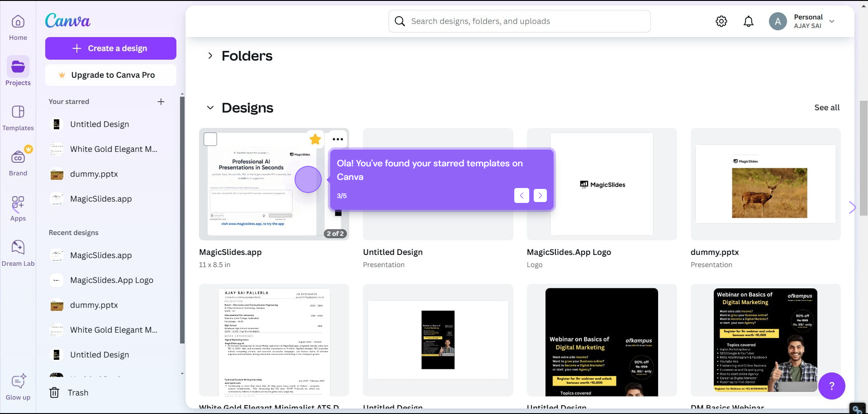Click the MagicSlides.app title text
868x414 pixels.
click(230, 252)
